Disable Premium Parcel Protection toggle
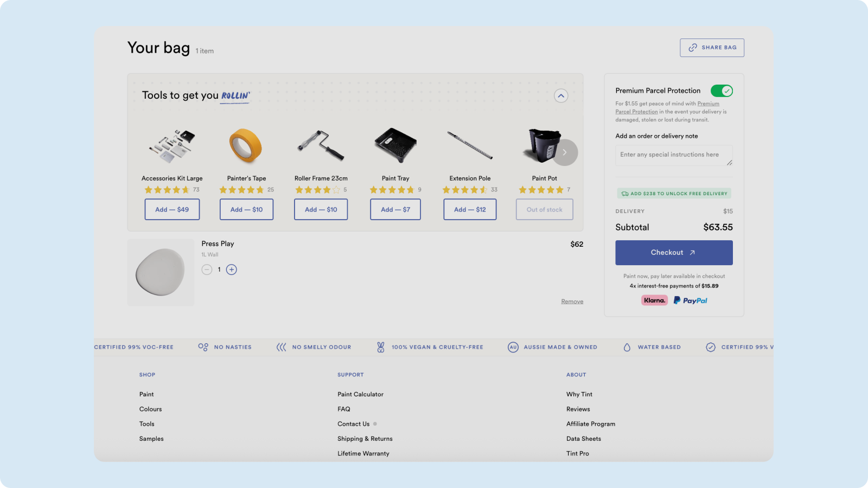This screenshot has width=868, height=488. (722, 91)
